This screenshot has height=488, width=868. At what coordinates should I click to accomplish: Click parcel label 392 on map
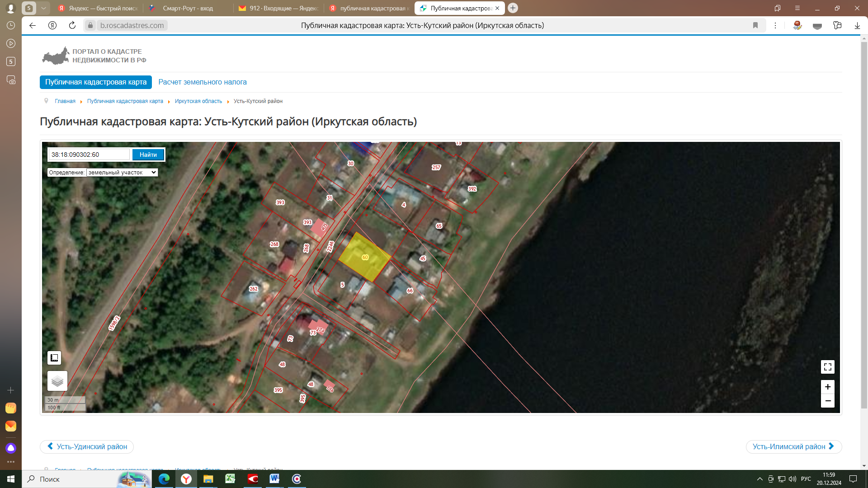tap(472, 189)
